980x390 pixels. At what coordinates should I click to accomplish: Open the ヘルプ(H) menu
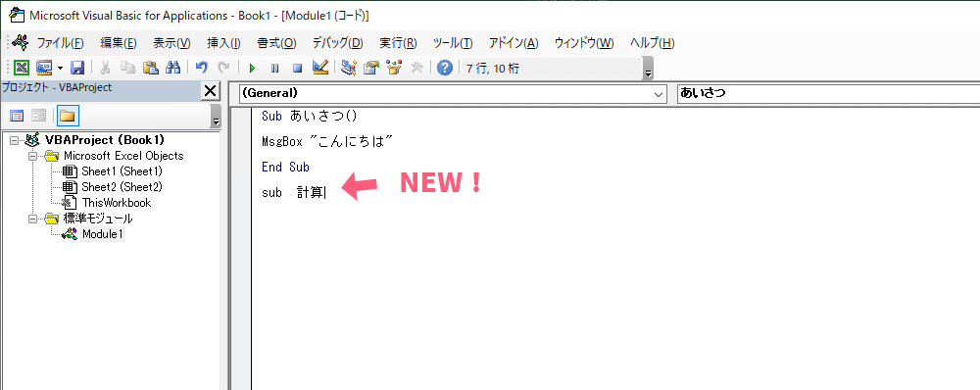653,43
